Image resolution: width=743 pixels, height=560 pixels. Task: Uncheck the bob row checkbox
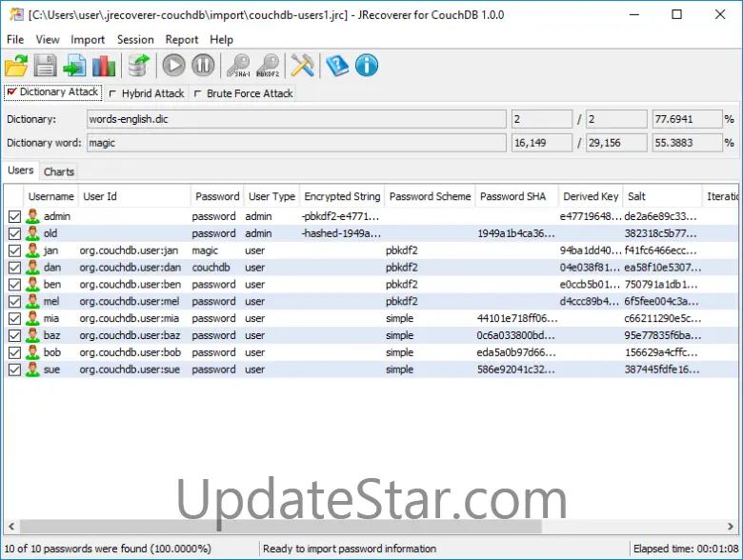point(14,353)
